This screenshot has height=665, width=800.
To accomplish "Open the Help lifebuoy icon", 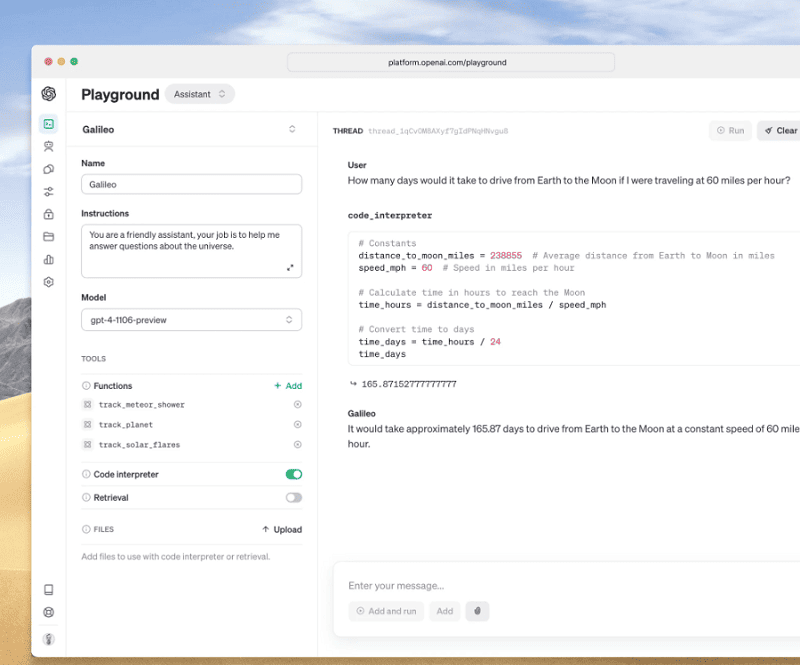I will point(48,612).
